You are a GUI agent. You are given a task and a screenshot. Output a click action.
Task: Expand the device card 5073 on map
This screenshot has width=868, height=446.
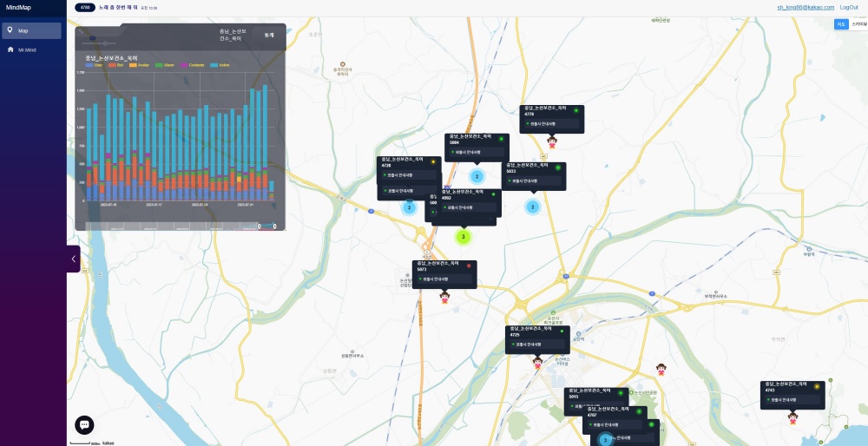(x=444, y=274)
